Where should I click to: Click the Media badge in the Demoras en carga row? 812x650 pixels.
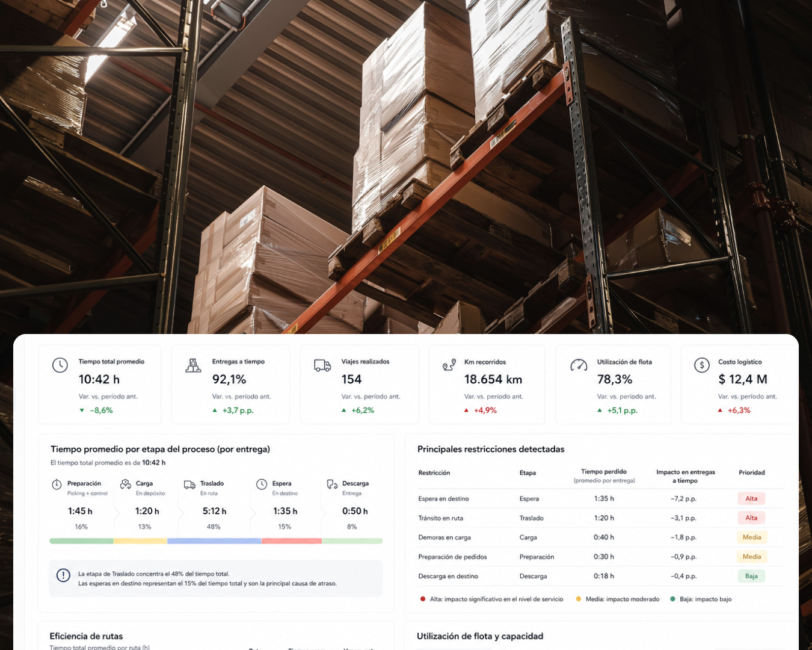tap(751, 537)
